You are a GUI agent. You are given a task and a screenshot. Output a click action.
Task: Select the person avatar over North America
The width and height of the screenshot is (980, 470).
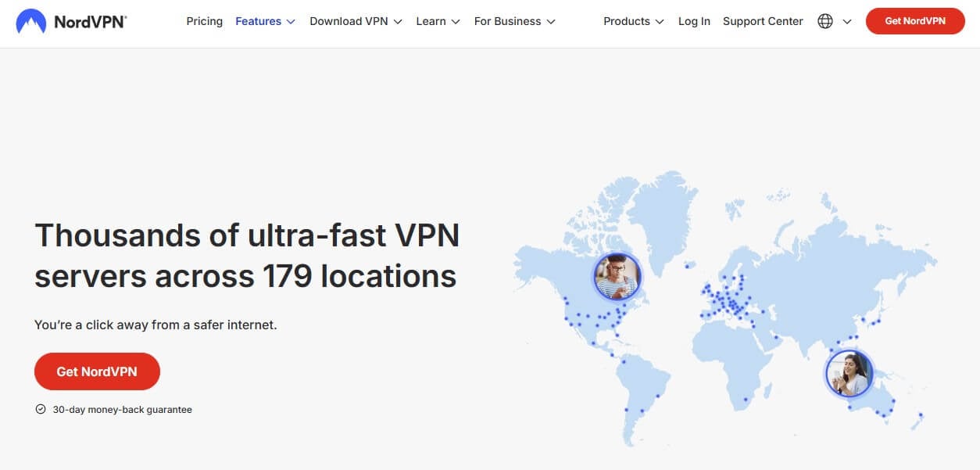point(617,276)
